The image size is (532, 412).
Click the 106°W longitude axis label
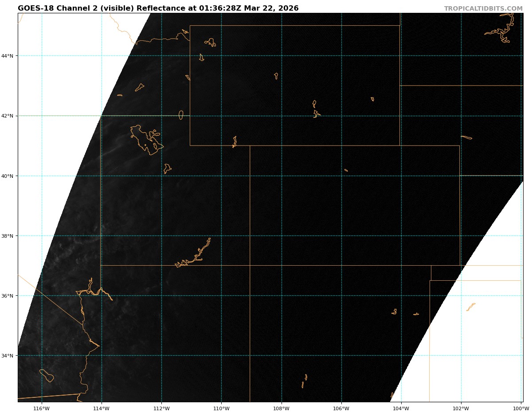pyautogui.click(x=341, y=408)
